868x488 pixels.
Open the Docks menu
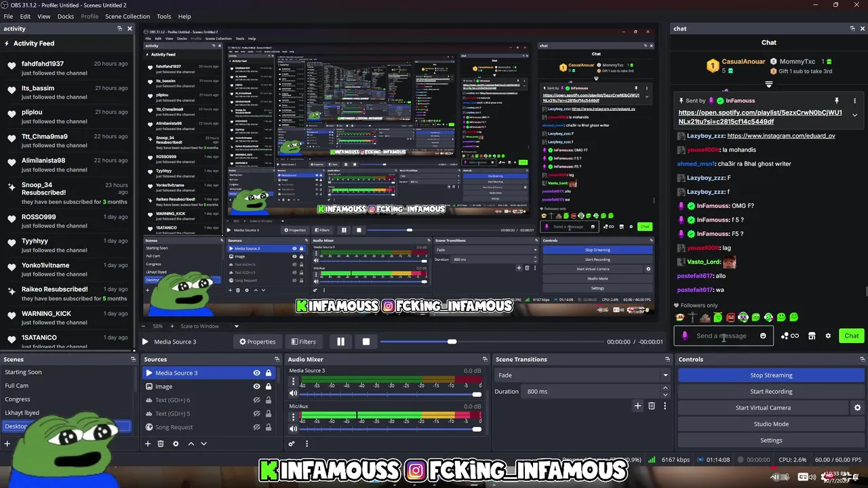pos(66,16)
